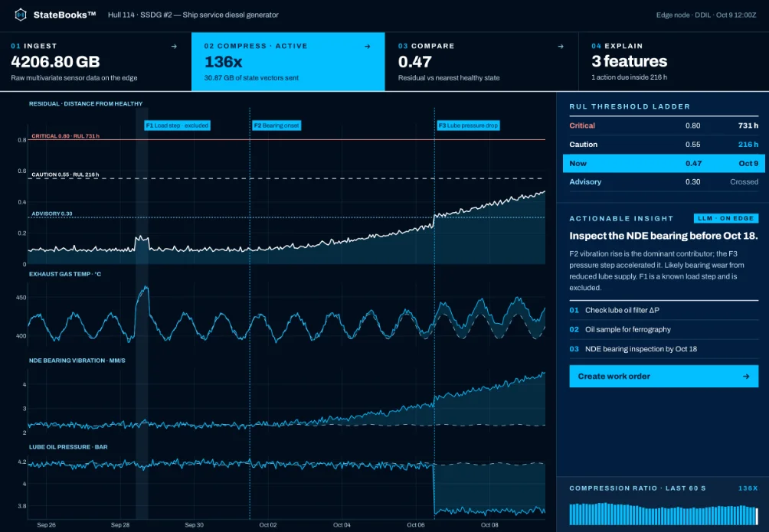Click Raw multivariate sensor data caption

click(x=74, y=78)
